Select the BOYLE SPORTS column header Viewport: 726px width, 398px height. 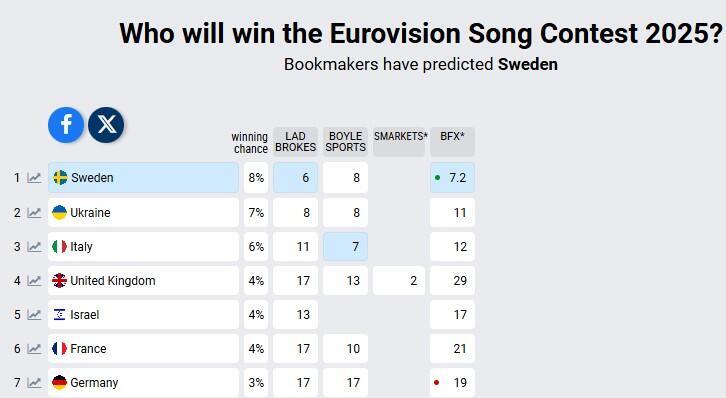pos(345,142)
